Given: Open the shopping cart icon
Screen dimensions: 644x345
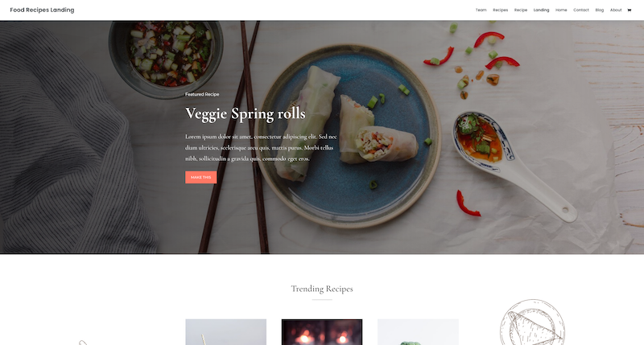Looking at the screenshot, I should tap(629, 10).
